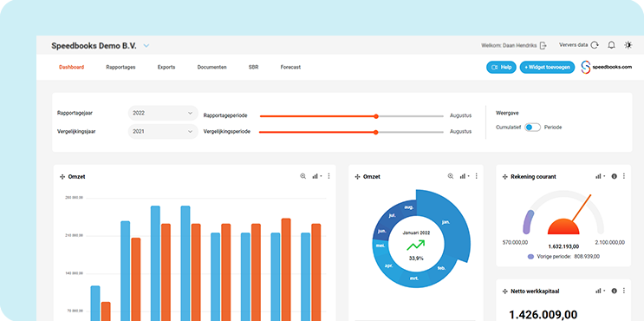Screen dimensions: 644x321
Task: Click the move handle of Omzet donut widget
Action: pos(357,177)
